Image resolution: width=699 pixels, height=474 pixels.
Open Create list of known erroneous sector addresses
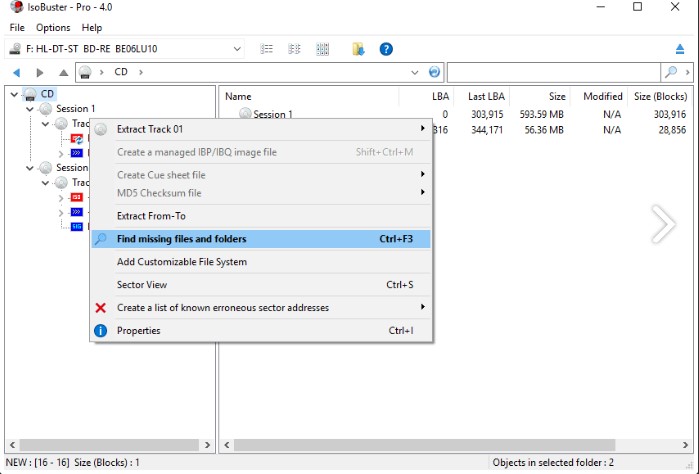click(x=261, y=308)
